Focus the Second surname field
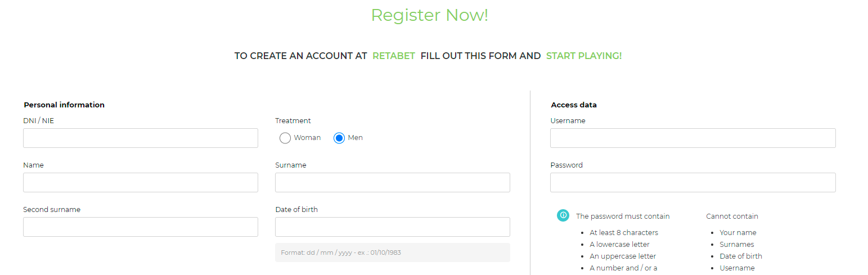This screenshot has width=868, height=275. [141, 227]
